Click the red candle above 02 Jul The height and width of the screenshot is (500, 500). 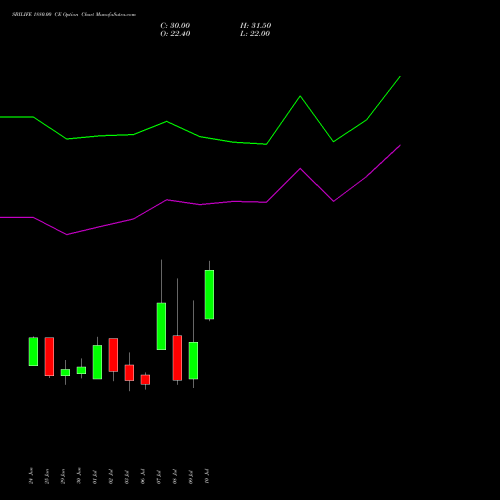113,355
